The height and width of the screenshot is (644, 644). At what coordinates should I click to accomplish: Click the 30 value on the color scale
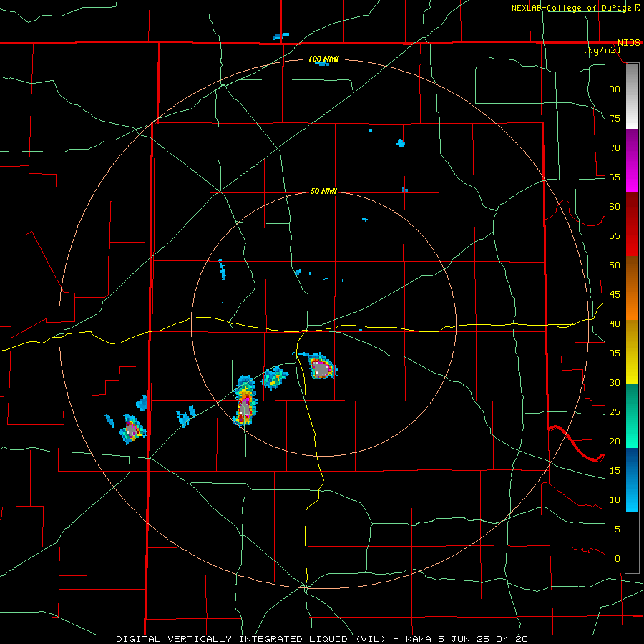[615, 383]
